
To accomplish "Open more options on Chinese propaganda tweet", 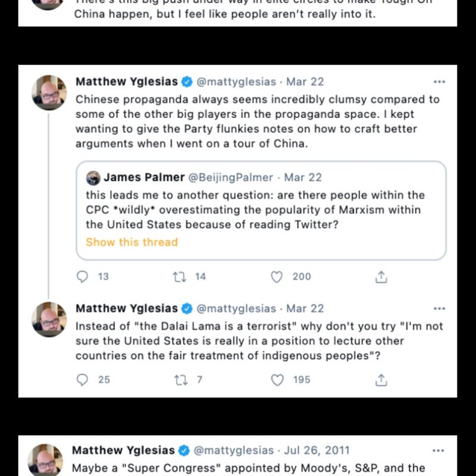I will (x=439, y=82).
